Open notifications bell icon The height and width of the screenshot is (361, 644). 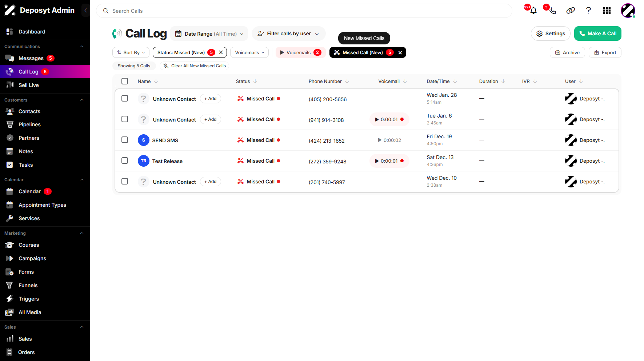533,11
